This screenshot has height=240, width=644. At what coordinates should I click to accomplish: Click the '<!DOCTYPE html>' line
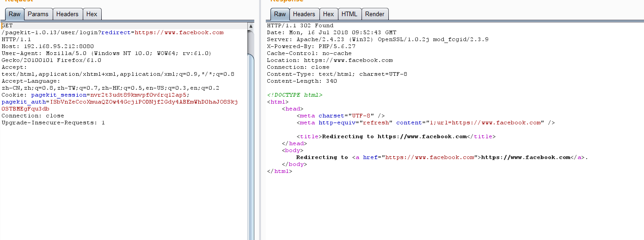(x=294, y=95)
